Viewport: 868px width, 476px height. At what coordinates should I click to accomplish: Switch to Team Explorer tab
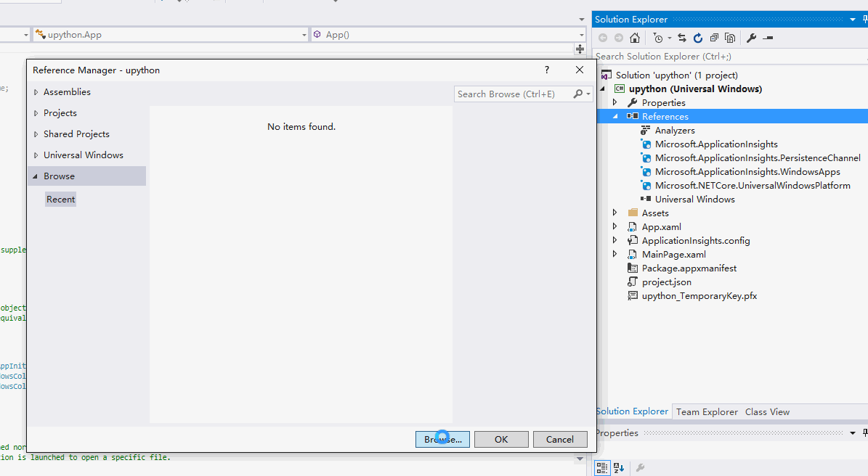(707, 412)
